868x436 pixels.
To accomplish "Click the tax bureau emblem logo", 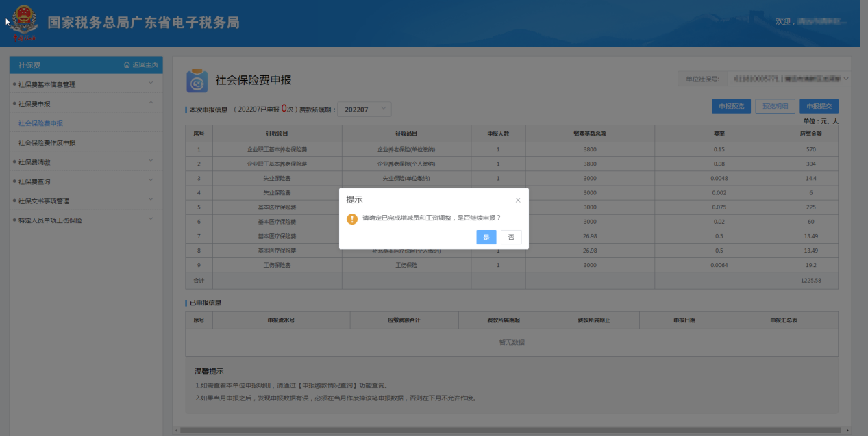I will pos(23,23).
